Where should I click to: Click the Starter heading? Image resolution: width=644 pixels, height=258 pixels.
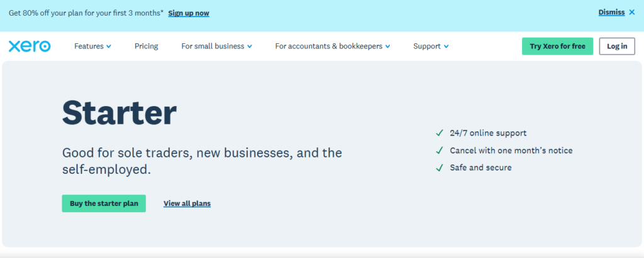point(119,113)
